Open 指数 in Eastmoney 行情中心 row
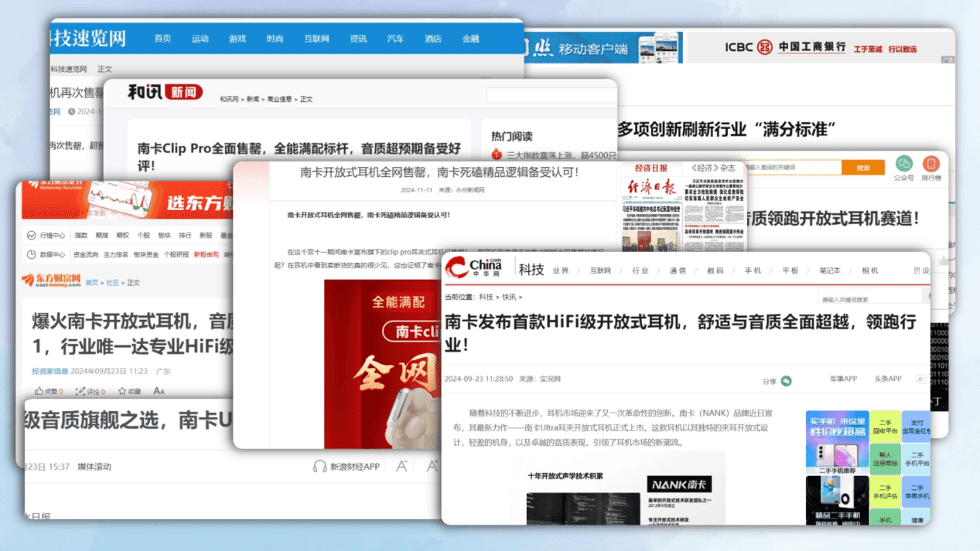Viewport: 980px width, 551px height. tap(81, 236)
